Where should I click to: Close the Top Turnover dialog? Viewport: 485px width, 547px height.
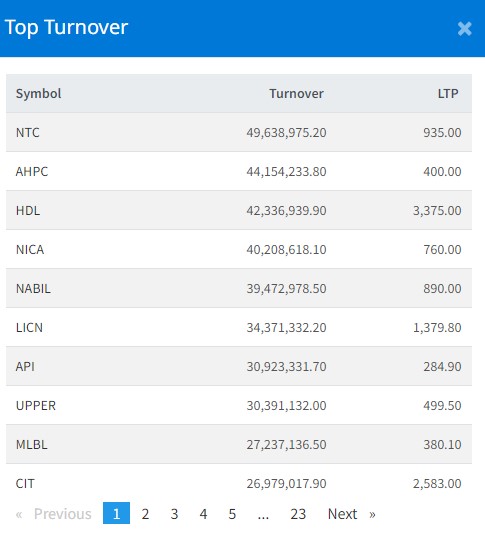pos(464,29)
